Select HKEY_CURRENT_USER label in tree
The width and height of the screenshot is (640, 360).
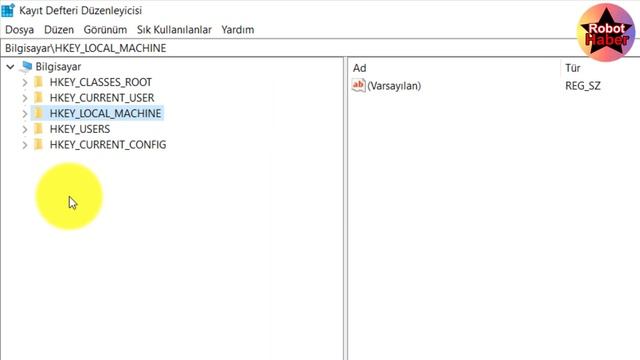click(102, 98)
